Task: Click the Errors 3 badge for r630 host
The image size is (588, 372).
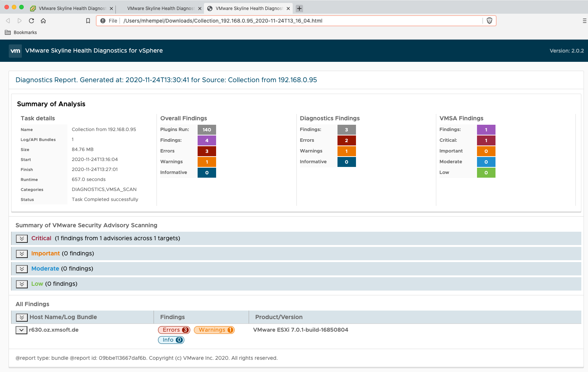Action: [174, 330]
